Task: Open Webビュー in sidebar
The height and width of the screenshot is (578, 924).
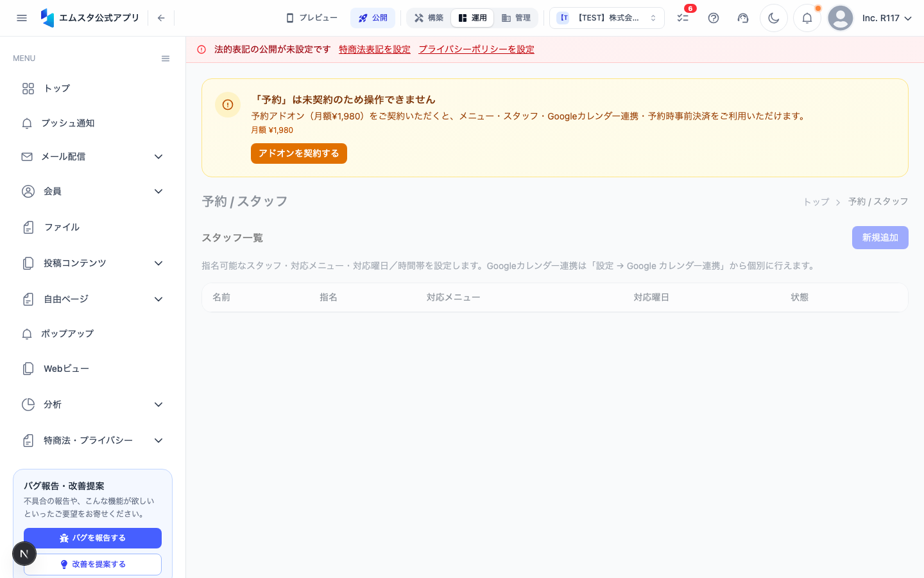Action: click(92, 369)
